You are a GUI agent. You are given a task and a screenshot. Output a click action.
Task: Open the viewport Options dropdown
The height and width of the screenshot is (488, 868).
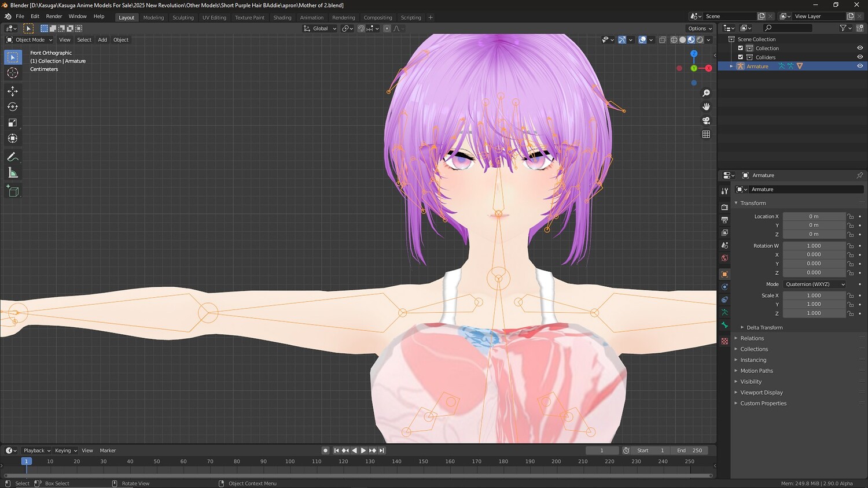(x=700, y=28)
